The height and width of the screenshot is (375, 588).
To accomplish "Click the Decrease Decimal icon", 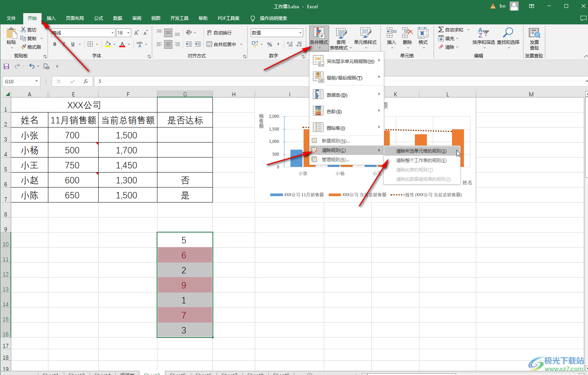I will (299, 44).
